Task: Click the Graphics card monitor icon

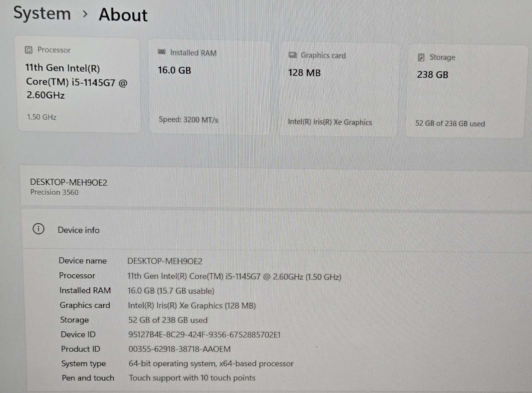Action: point(293,55)
